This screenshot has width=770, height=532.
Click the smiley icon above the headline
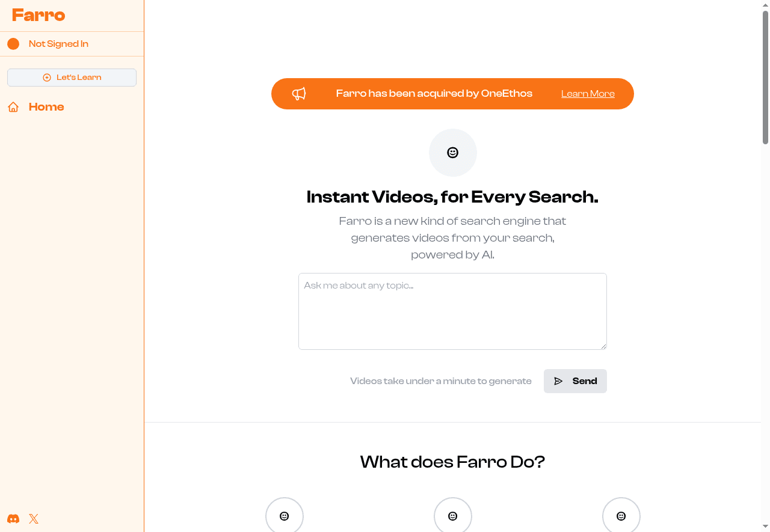pos(452,153)
